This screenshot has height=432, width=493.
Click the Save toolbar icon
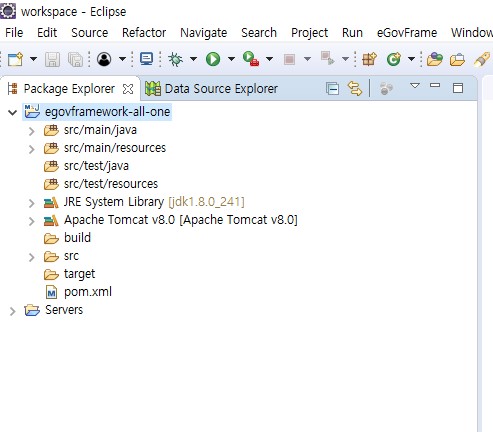click(52, 60)
